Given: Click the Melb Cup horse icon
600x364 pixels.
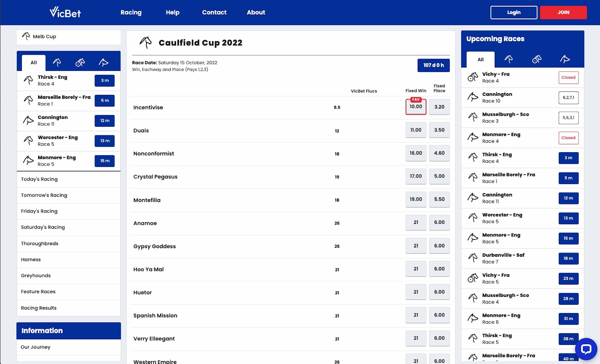Looking at the screenshot, I should pos(26,36).
